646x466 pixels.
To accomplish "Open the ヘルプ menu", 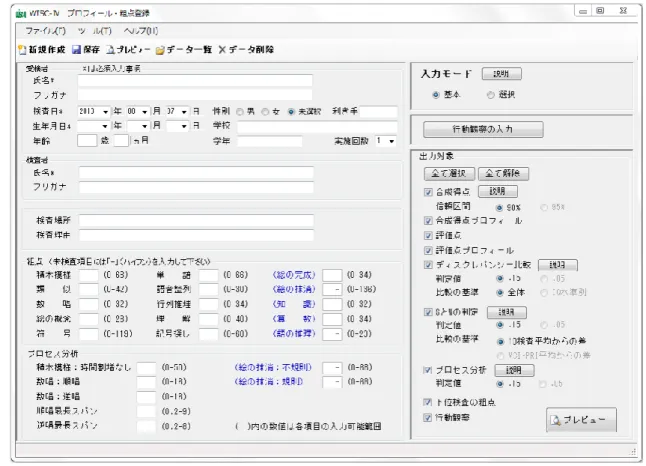I will point(140,31).
